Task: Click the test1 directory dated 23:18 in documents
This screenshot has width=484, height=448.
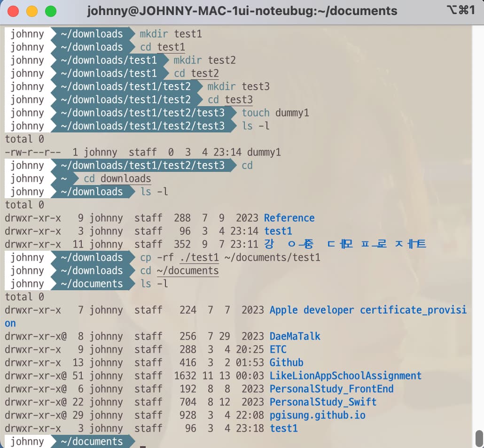Action: (284, 428)
